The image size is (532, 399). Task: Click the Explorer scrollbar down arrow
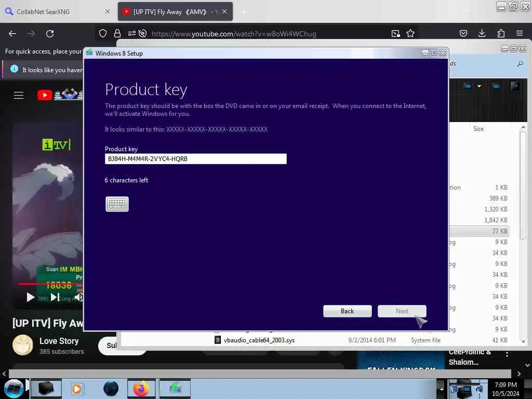(523, 341)
